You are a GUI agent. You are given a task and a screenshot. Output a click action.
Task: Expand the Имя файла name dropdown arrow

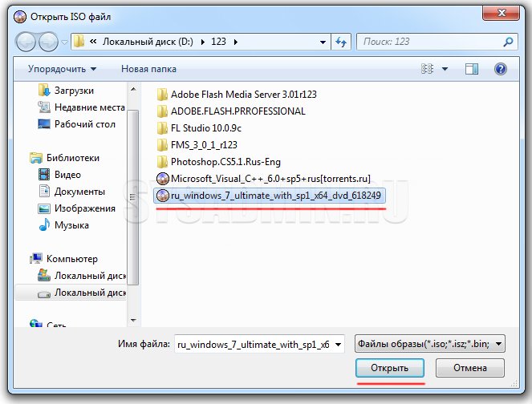339,344
